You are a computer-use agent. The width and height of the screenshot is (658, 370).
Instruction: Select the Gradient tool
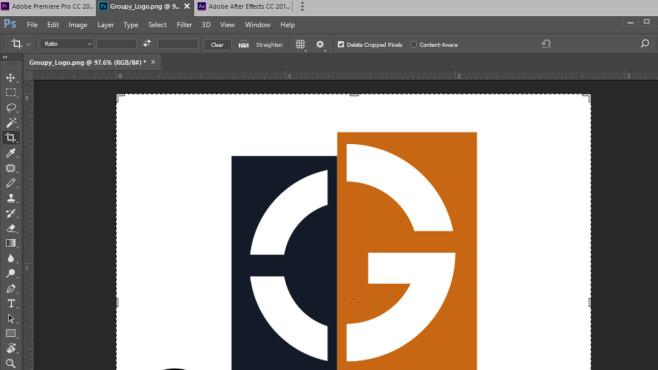click(x=10, y=244)
